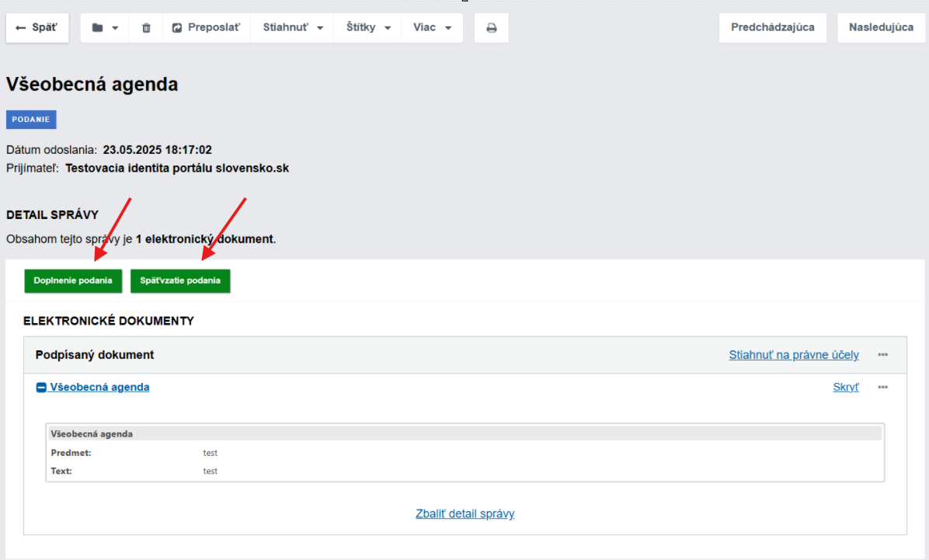Click Zbaliť detail správy link
The width and height of the screenshot is (929, 560).
tap(464, 513)
